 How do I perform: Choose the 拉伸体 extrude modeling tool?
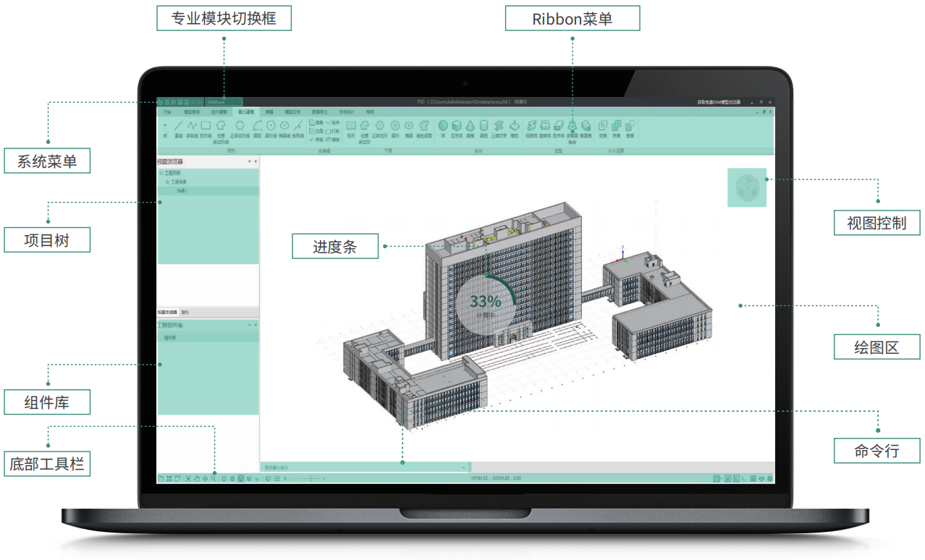coord(558,130)
